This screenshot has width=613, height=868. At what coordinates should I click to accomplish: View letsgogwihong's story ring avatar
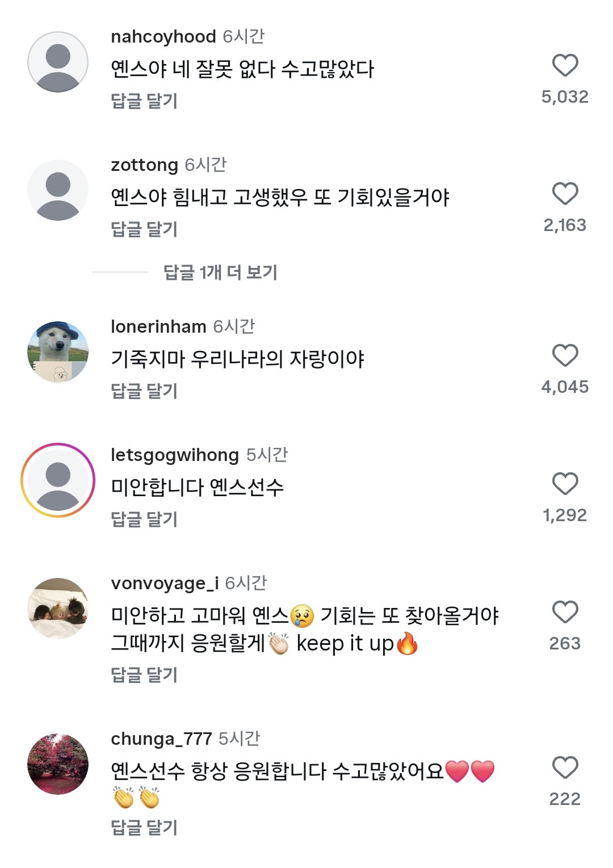tap(58, 480)
